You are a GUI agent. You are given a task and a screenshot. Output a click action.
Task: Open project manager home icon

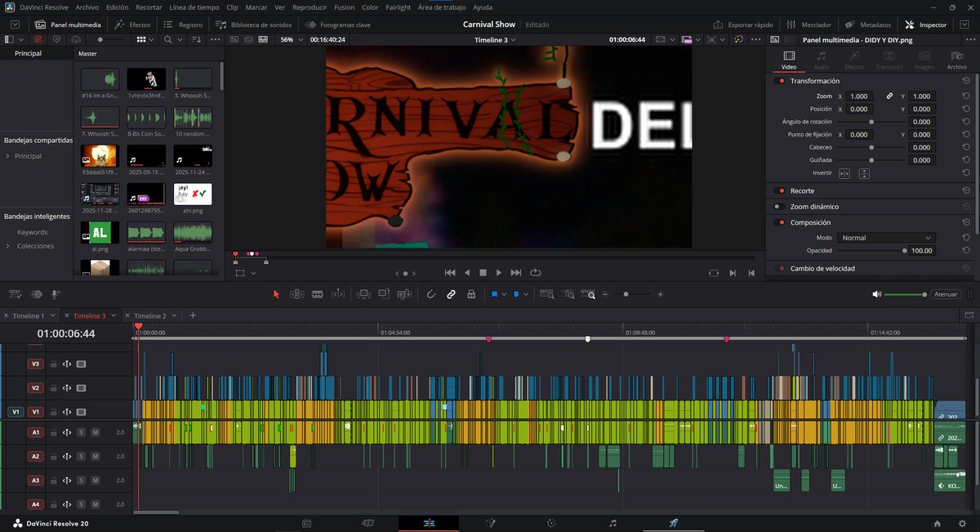pos(938,523)
